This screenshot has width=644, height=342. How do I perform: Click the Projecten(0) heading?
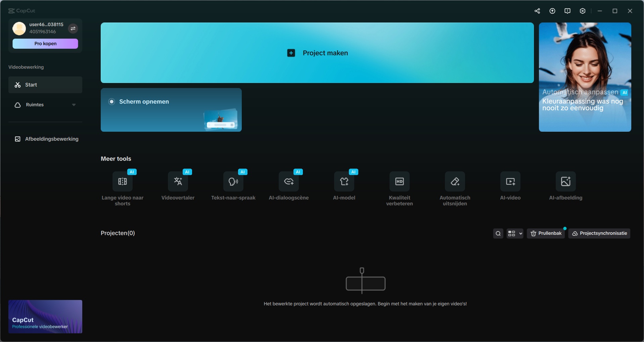pyautogui.click(x=118, y=233)
